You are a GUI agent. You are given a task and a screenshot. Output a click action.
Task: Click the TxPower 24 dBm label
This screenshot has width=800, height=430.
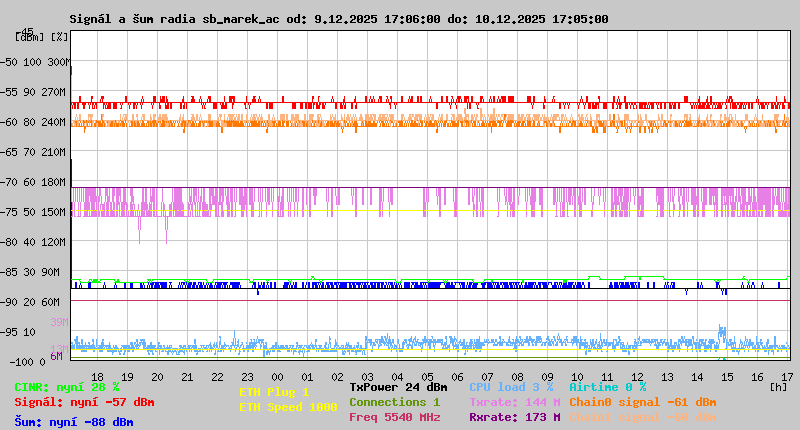(x=398, y=387)
